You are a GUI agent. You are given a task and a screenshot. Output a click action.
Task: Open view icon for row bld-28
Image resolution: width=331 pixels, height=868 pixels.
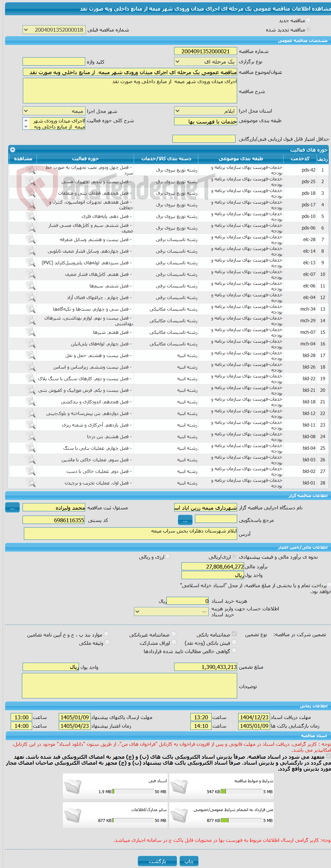tap(31, 355)
